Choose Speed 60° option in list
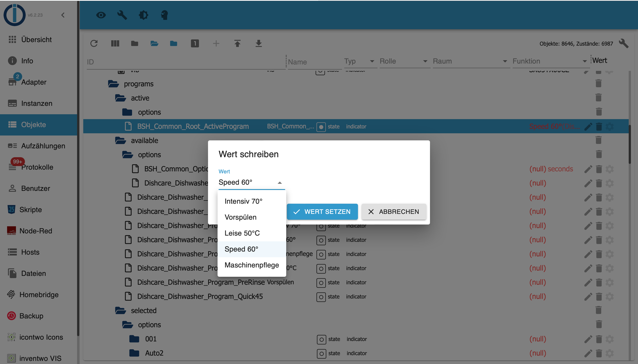Image resolution: width=638 pixels, height=364 pixels. tap(252, 249)
